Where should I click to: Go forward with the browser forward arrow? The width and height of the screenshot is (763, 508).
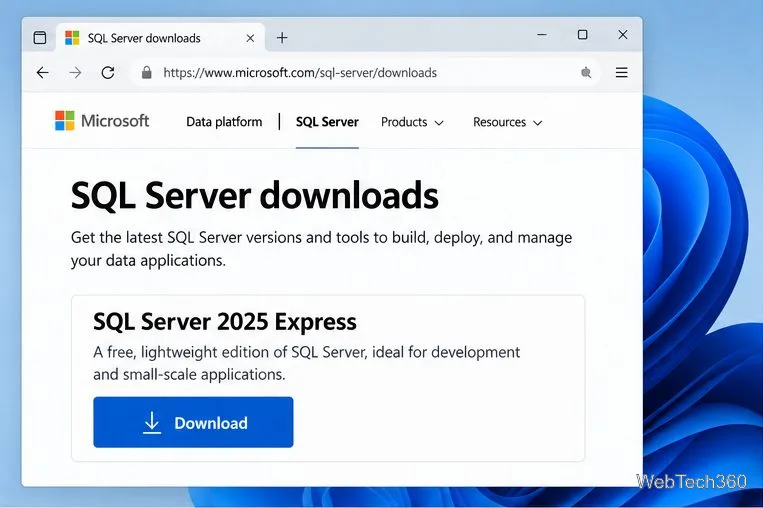(x=75, y=73)
